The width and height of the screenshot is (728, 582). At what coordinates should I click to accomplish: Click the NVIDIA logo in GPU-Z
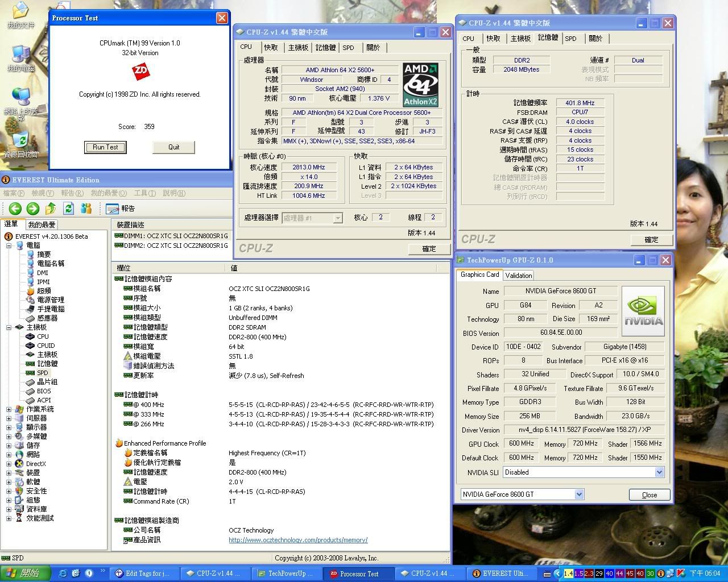tap(643, 311)
